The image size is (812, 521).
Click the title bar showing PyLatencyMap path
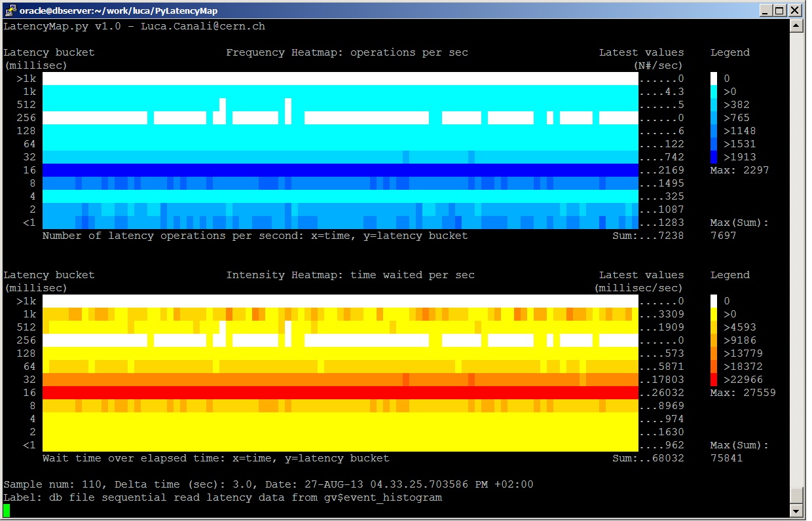(118, 10)
